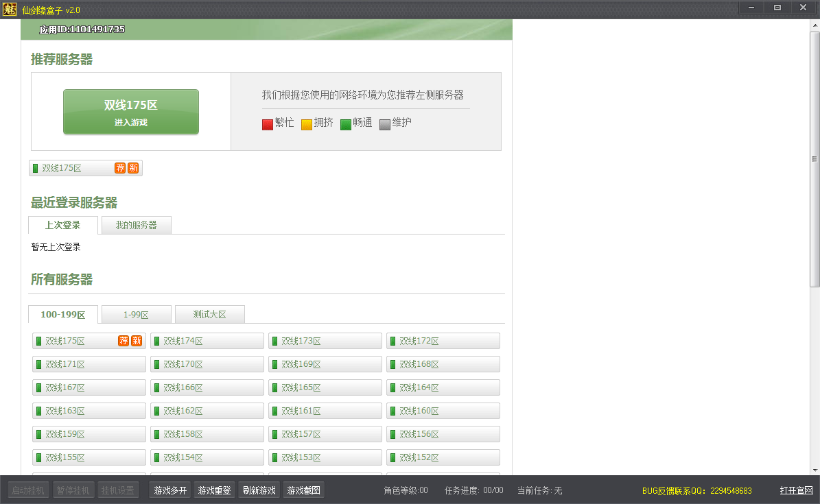Screen dimensions: 820x504
Task: Select server 双线152区
Action: pyautogui.click(x=443, y=457)
